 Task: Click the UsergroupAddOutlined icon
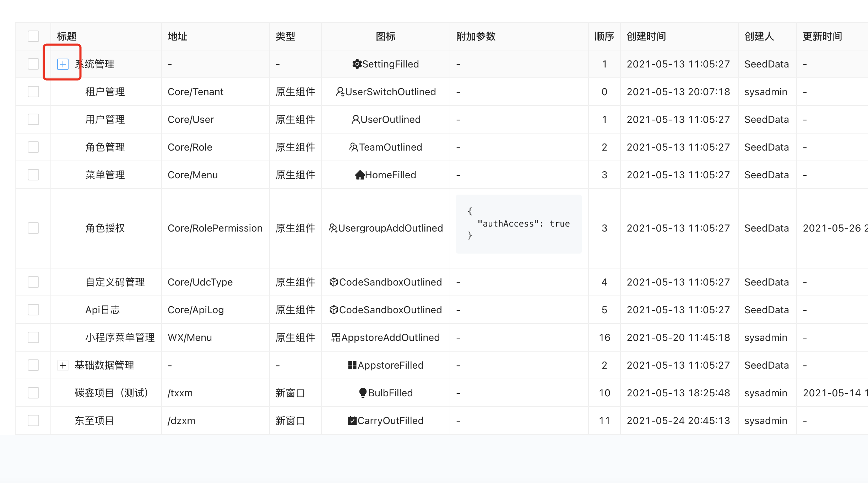click(x=333, y=228)
